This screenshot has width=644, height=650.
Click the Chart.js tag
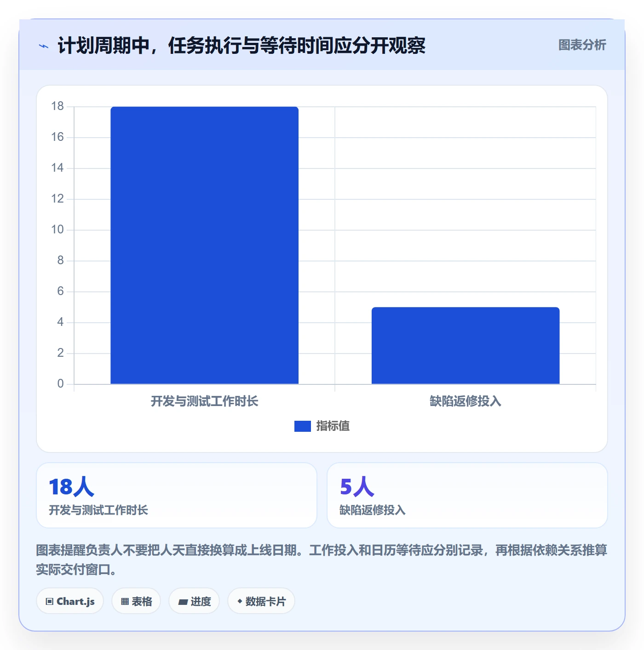[70, 601]
